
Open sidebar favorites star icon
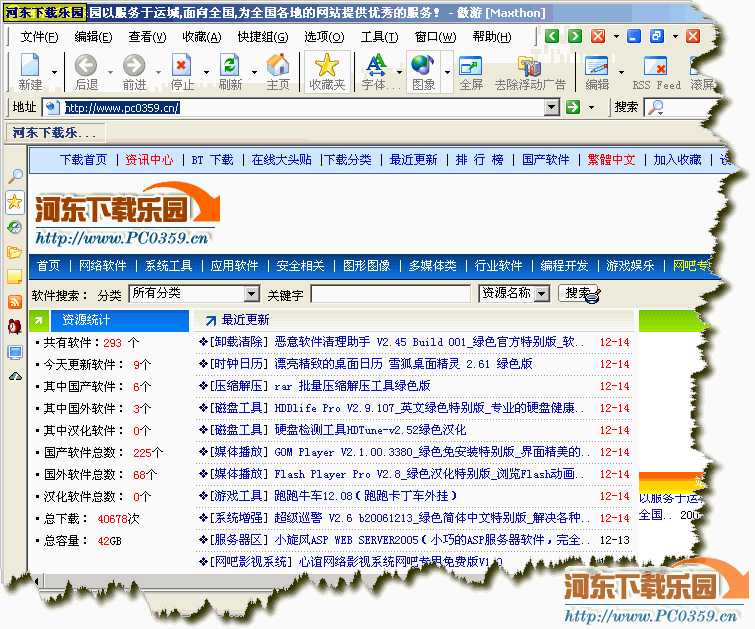(x=15, y=202)
